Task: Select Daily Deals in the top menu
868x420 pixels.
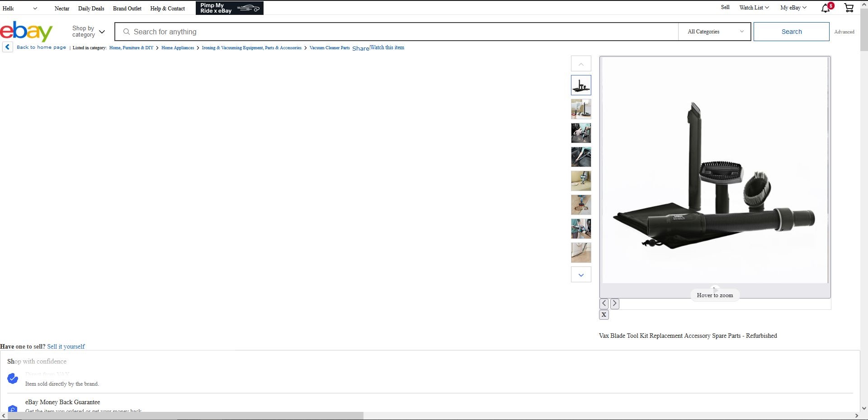Action: 91,8
